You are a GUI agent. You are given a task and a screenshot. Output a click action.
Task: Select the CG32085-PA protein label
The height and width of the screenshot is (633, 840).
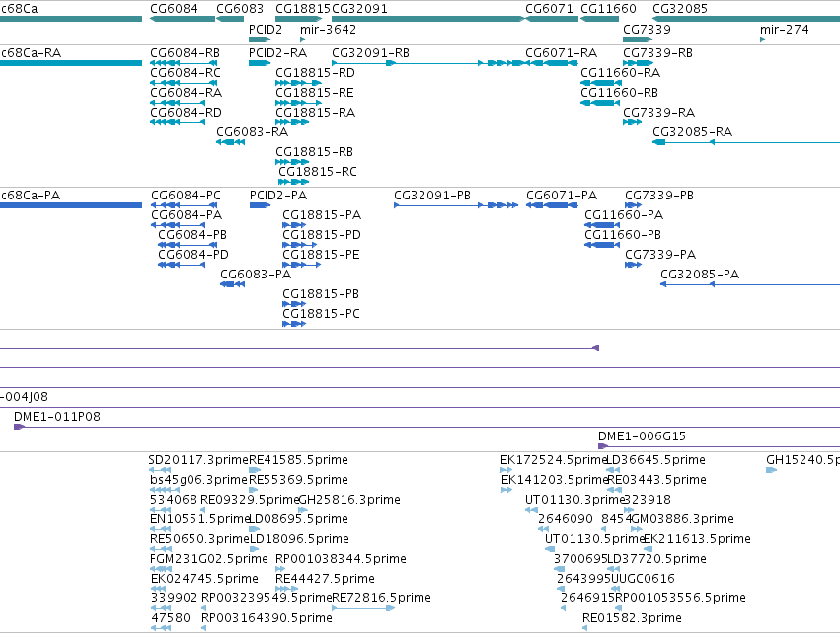700,275
